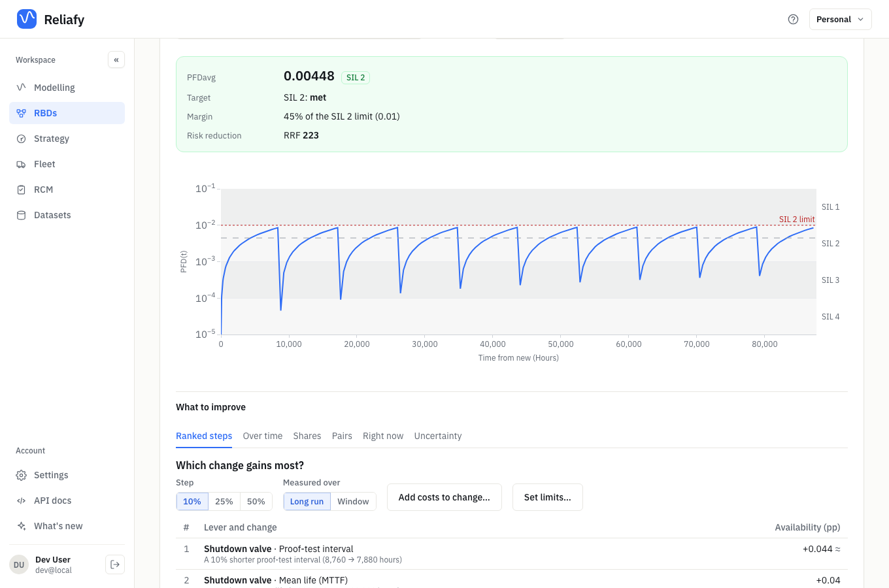Click the Settings gear icon
This screenshot has height=588, width=889.
coord(21,475)
